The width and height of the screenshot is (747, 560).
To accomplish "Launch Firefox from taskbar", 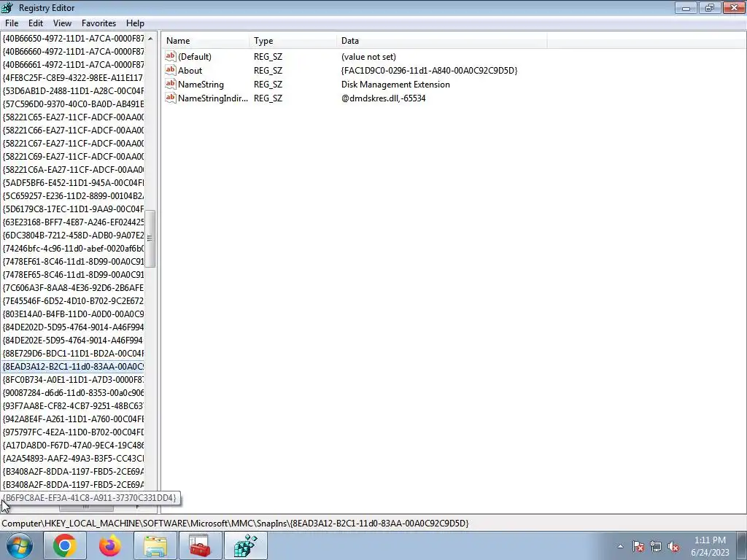I will point(110,545).
